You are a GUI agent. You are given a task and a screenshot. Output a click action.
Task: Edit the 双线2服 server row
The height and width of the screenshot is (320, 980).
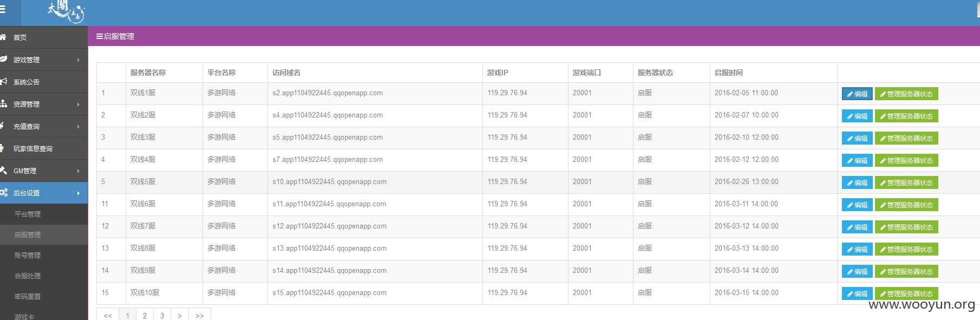(x=857, y=116)
